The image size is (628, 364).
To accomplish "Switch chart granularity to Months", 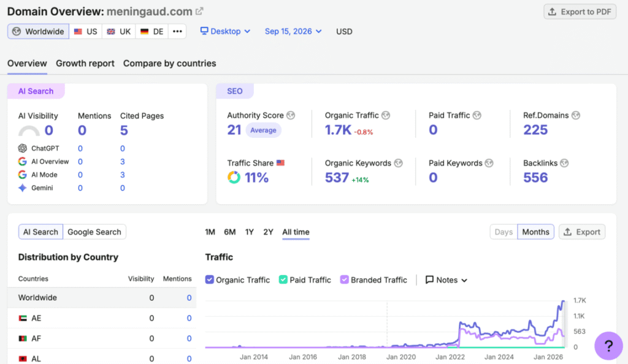I will pyautogui.click(x=535, y=232).
